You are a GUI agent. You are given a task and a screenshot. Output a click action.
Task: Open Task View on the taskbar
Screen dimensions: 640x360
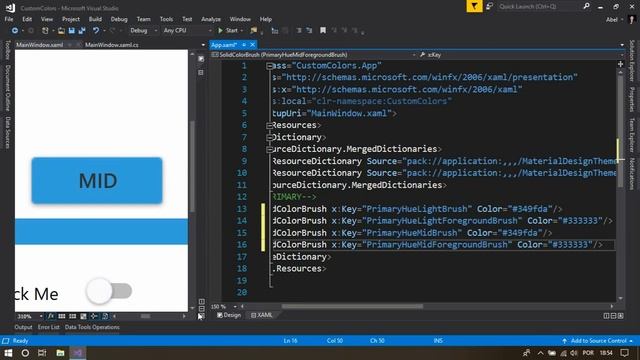pos(42,353)
